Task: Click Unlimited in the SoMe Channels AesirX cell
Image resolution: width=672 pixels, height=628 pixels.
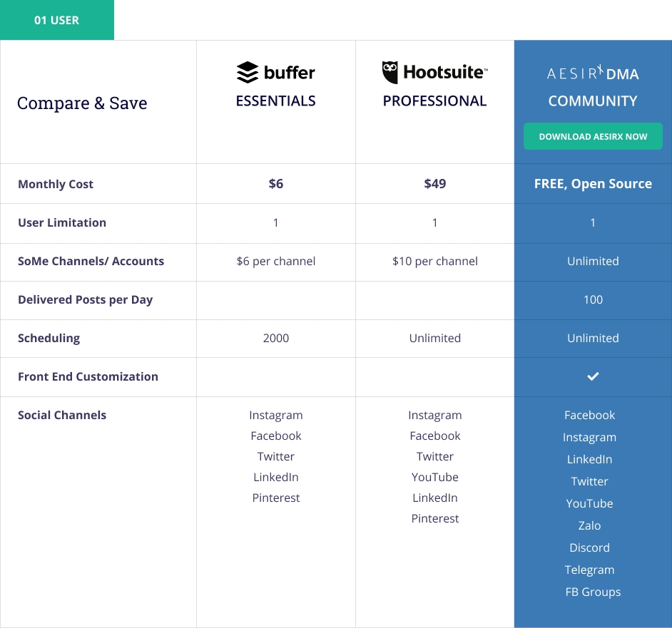Action: 593,261
